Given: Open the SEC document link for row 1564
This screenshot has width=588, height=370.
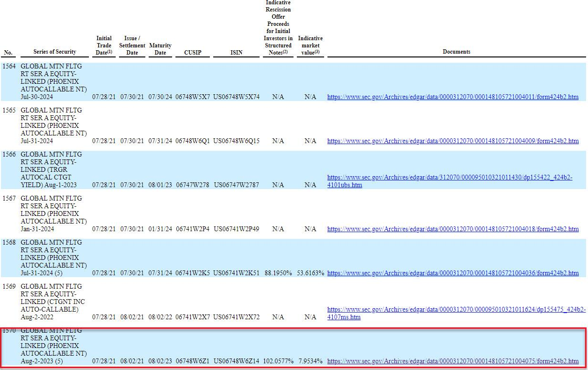Looking at the screenshot, I should pyautogui.click(x=453, y=97).
